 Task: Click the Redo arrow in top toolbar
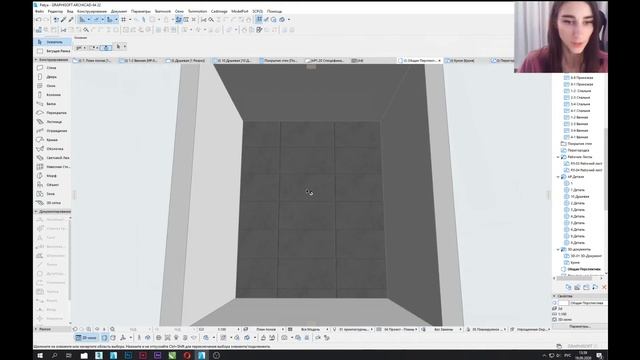tap(46, 20)
